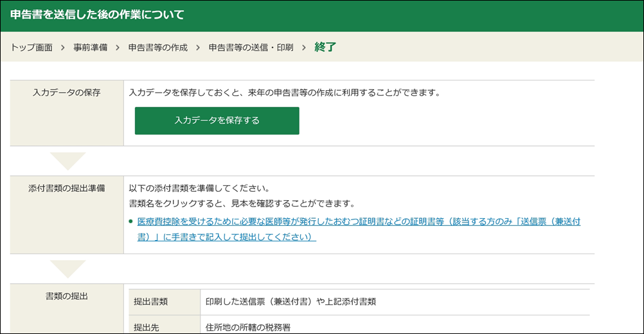644x334 pixels.
Task: Select the 事前準備 breadcrumb step
Action: pyautogui.click(x=91, y=48)
